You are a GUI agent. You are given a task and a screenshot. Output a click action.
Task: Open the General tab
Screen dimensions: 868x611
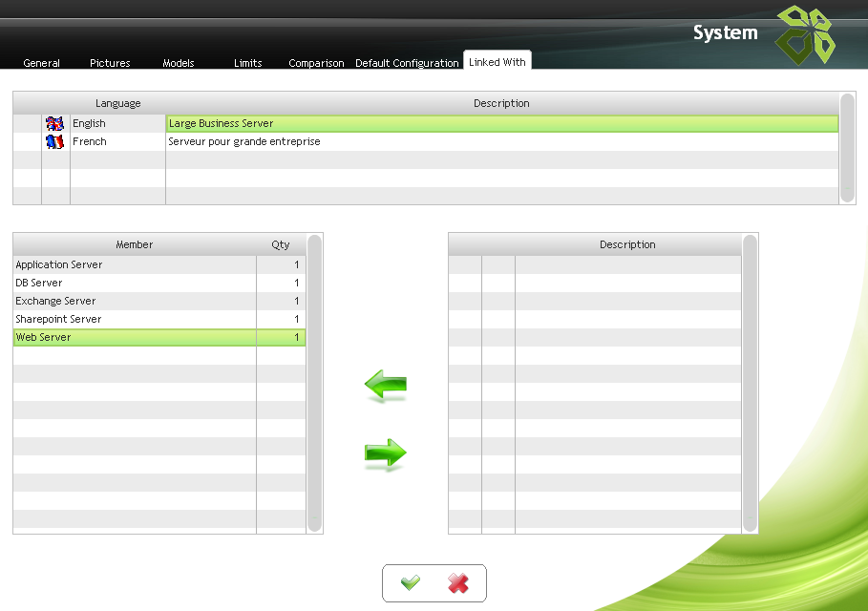click(x=41, y=63)
